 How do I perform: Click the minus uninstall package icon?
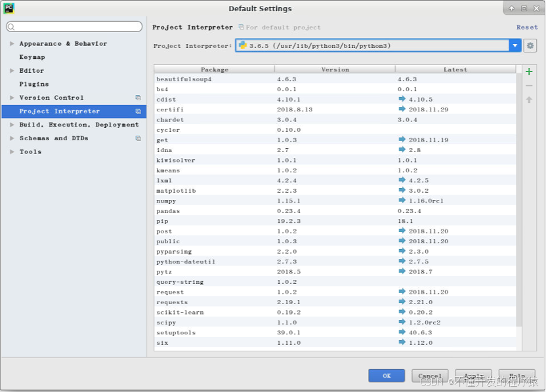coord(529,86)
